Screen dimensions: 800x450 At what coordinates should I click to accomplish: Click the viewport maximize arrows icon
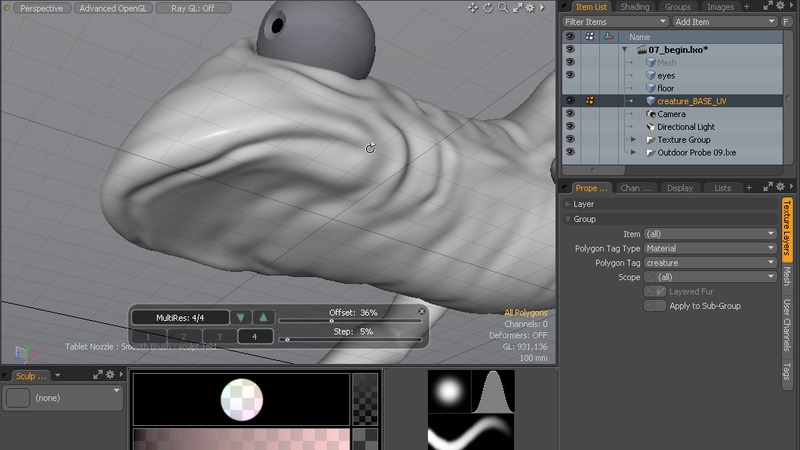click(x=516, y=8)
